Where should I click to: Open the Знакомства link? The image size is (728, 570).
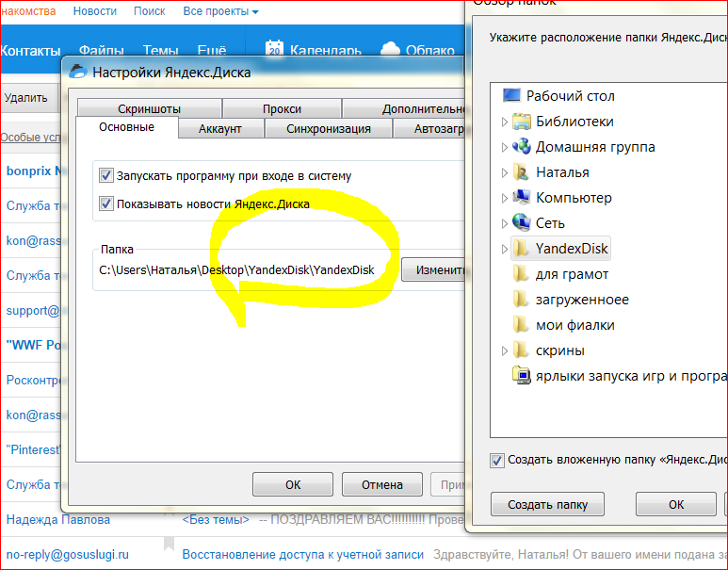(28, 11)
